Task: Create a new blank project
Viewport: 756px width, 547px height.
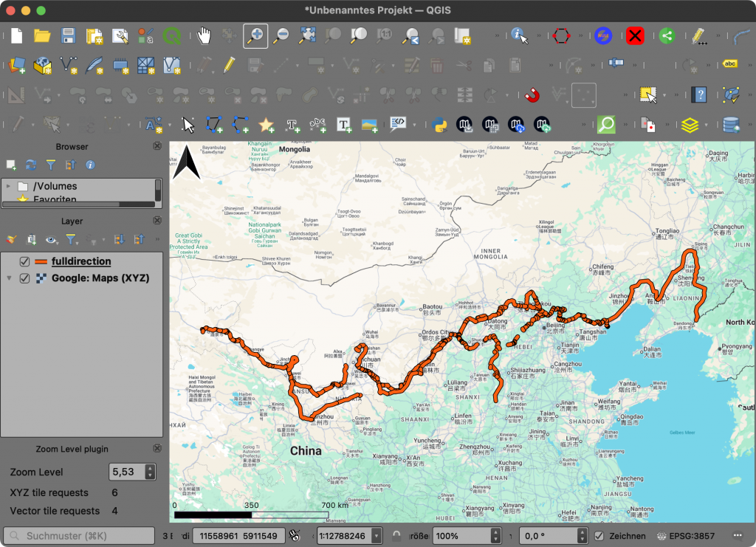Action: 16,35
